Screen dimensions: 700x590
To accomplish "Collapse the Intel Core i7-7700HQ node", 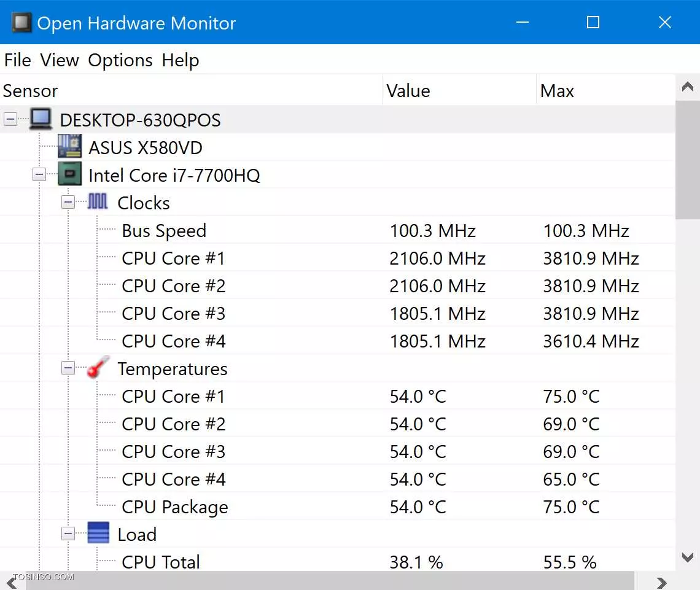I will click(x=39, y=174).
